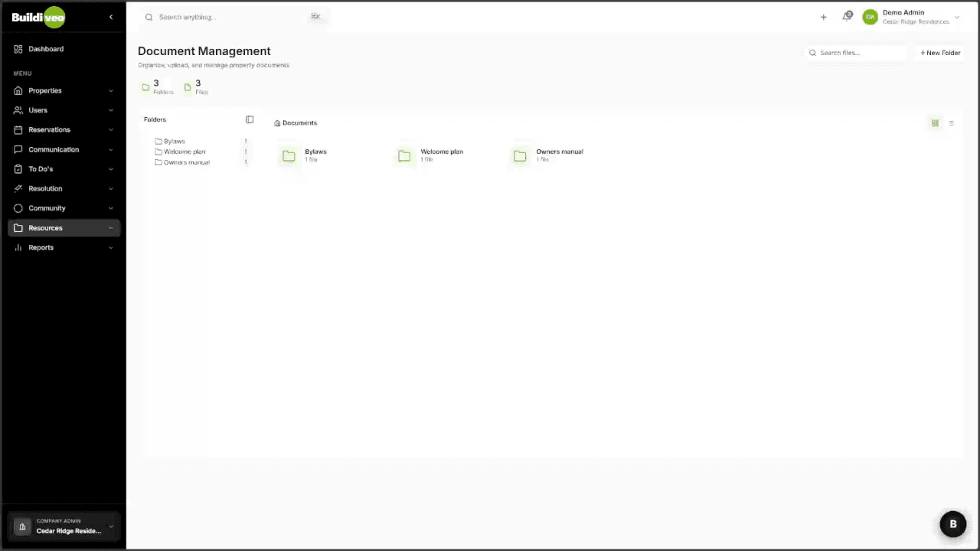Switch to grid view

click(x=935, y=123)
